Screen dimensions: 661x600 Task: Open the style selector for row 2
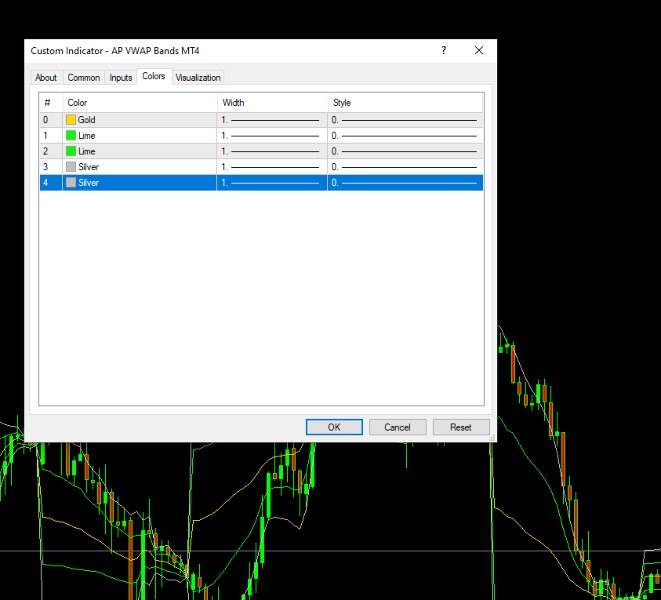tap(406, 151)
